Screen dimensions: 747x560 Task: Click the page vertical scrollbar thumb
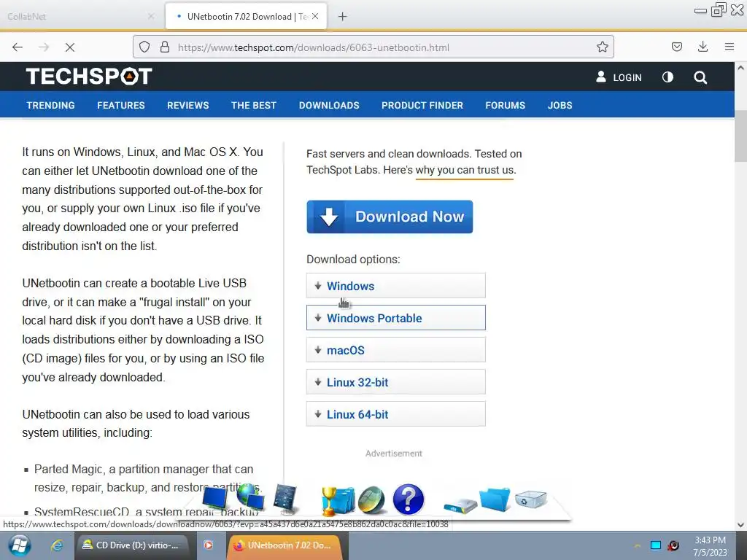pyautogui.click(x=741, y=136)
